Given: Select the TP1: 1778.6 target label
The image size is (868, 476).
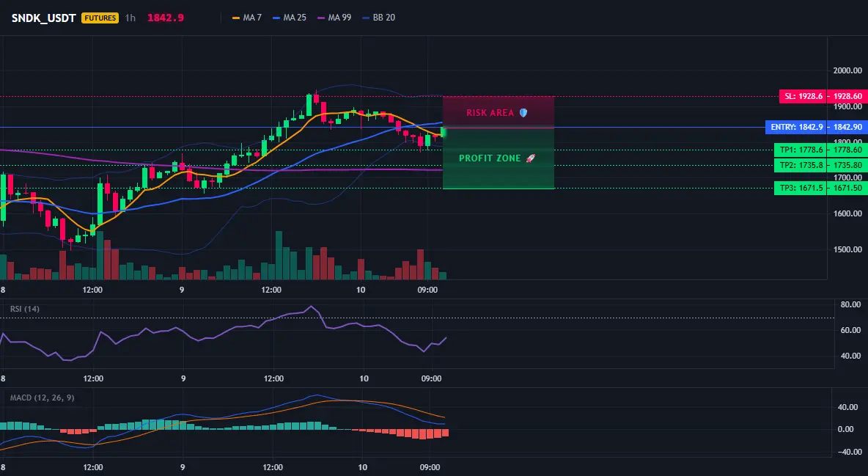Looking at the screenshot, I should pos(801,150).
